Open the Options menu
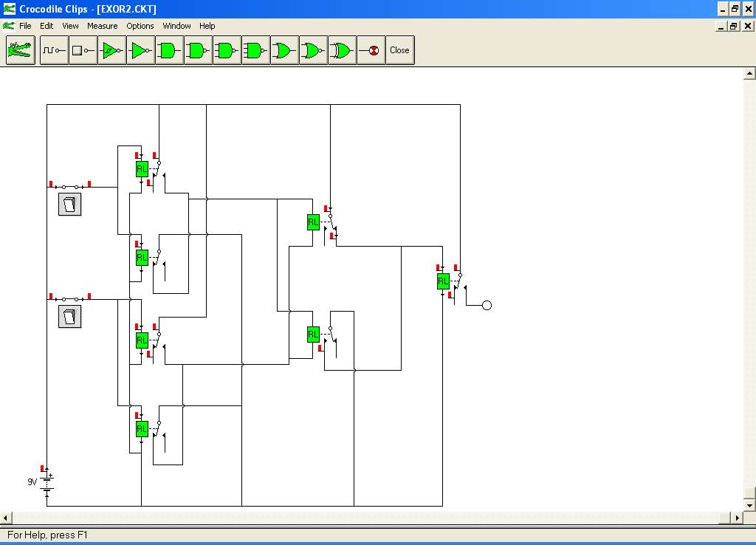The image size is (756, 545). (140, 26)
